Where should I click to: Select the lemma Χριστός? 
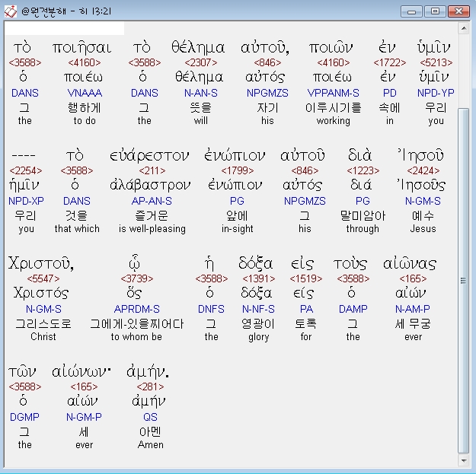coord(41,293)
